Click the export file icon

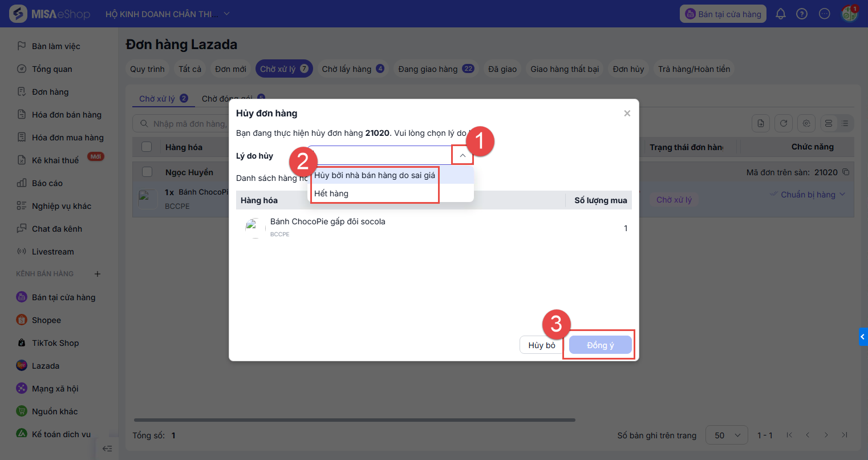point(761,123)
